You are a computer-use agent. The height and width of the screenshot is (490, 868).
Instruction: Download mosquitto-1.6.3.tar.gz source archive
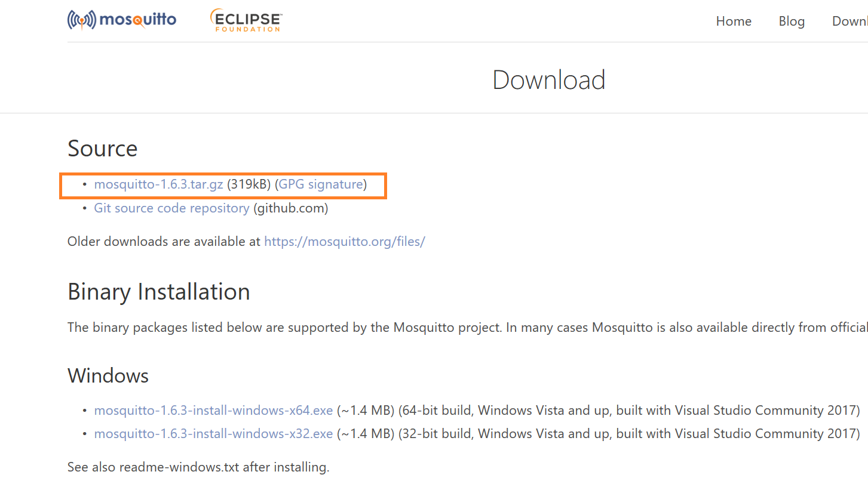[x=158, y=184]
